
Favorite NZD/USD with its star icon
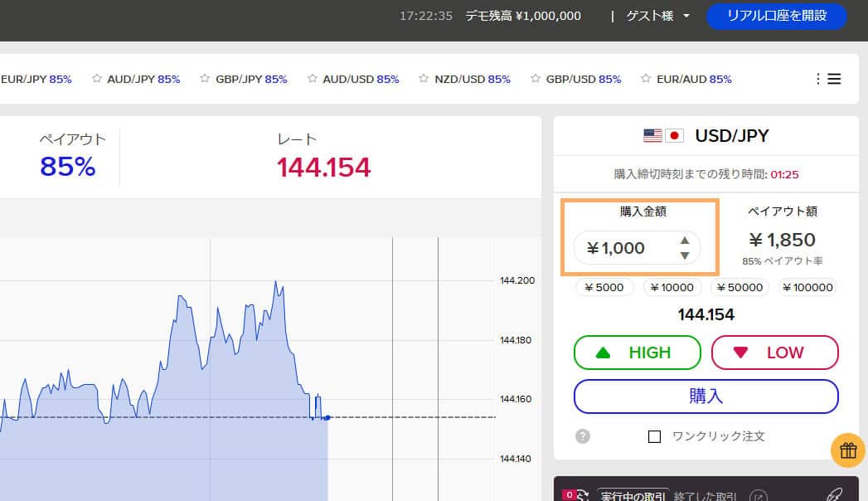point(424,79)
